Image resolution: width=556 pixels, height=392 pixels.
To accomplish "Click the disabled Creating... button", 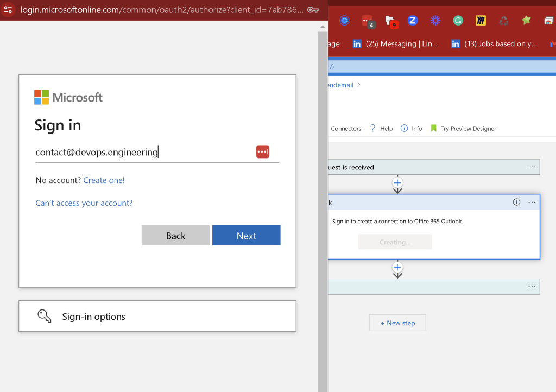I will 395,242.
